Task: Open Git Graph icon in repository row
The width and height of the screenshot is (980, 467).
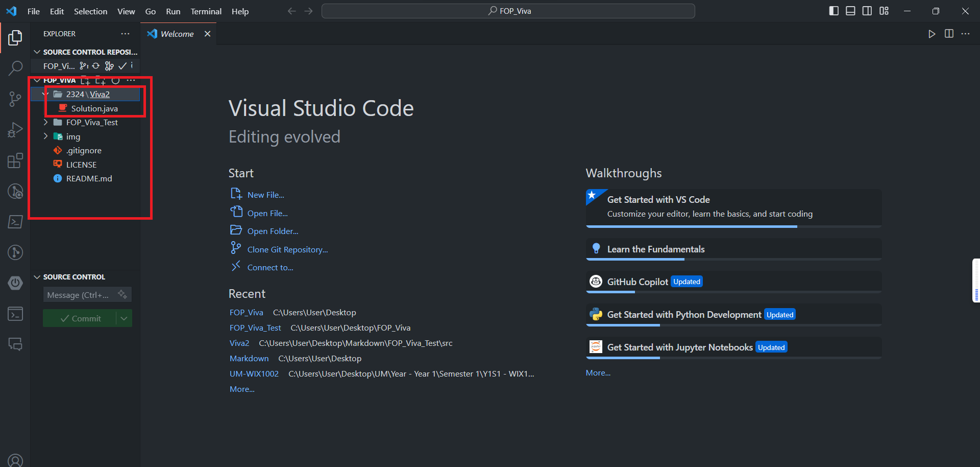Action: [109, 66]
